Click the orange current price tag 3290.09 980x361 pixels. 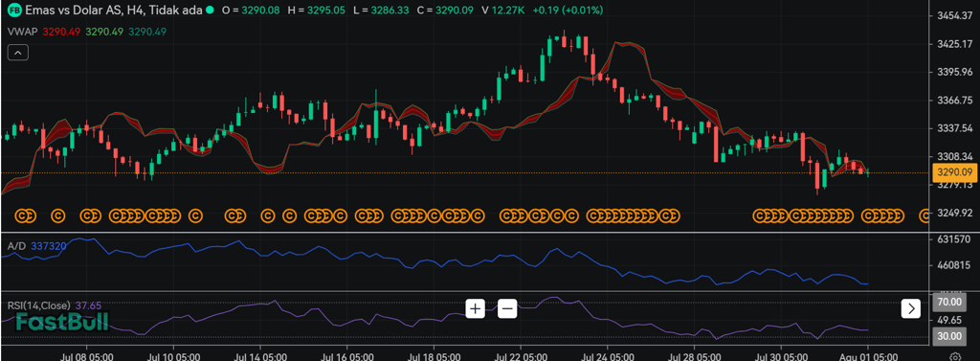(954, 173)
